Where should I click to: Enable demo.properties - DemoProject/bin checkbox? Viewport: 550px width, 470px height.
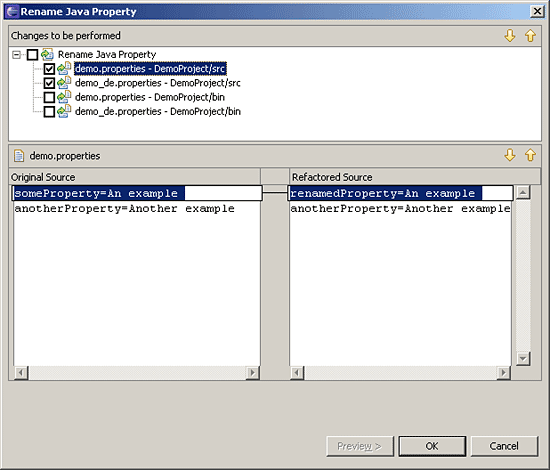click(49, 97)
